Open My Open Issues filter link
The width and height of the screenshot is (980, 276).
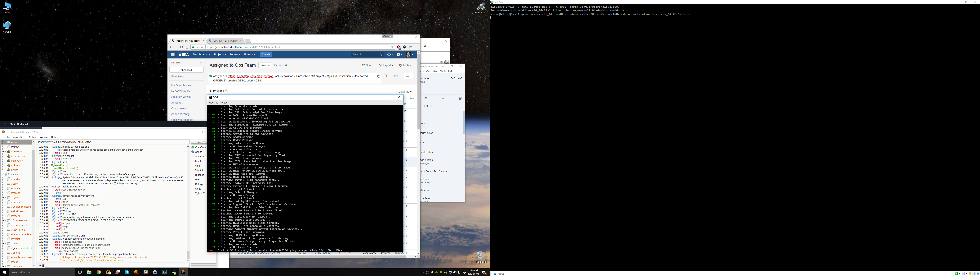coord(181,85)
